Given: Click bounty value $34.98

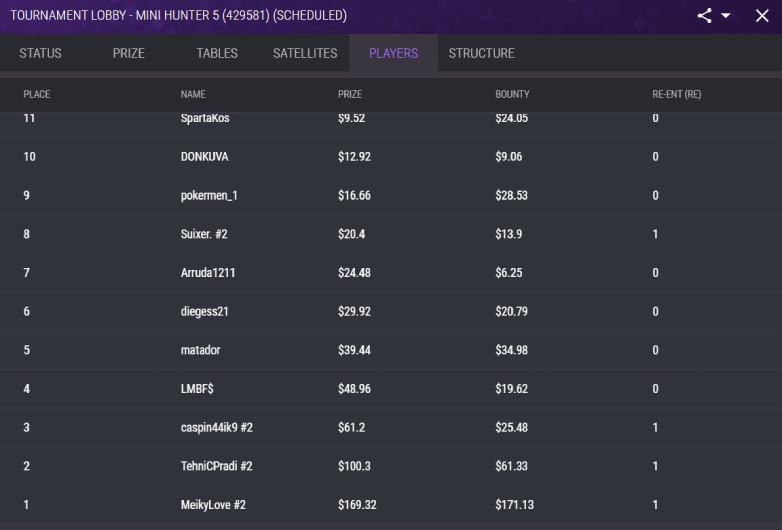Looking at the screenshot, I should 511,350.
